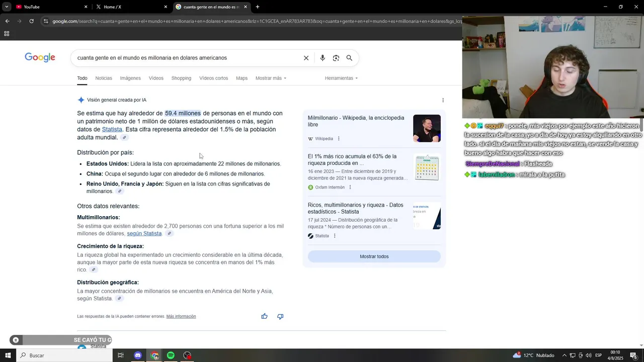The width and height of the screenshot is (644, 362).
Task: Reload the page in Chrome
Action: coord(31,21)
